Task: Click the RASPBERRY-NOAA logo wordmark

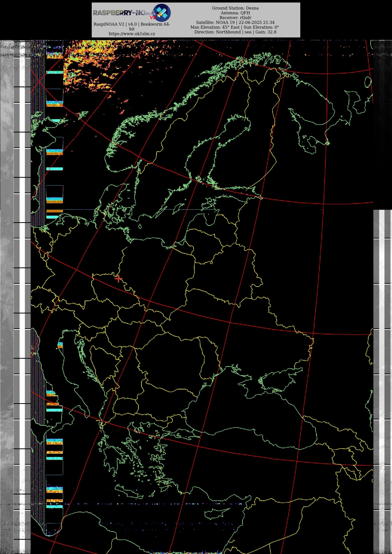Action: tap(124, 13)
